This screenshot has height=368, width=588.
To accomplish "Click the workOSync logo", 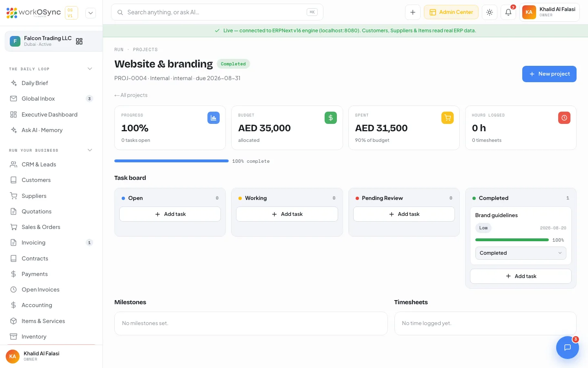I will click(x=33, y=13).
